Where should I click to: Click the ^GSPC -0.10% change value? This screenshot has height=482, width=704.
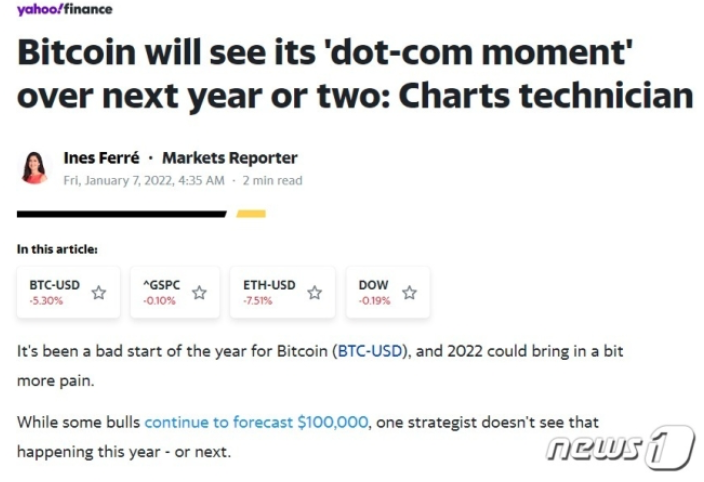click(159, 301)
